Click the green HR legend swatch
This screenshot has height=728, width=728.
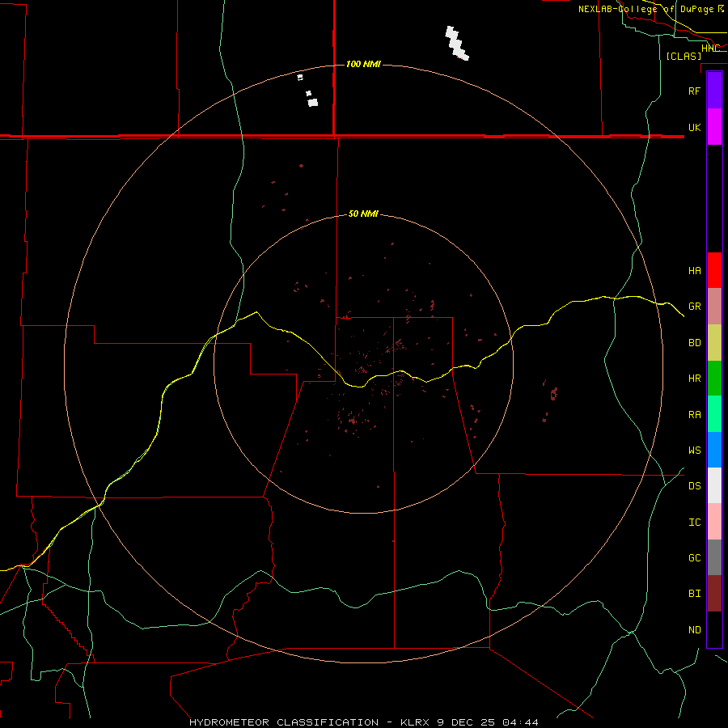(x=714, y=379)
